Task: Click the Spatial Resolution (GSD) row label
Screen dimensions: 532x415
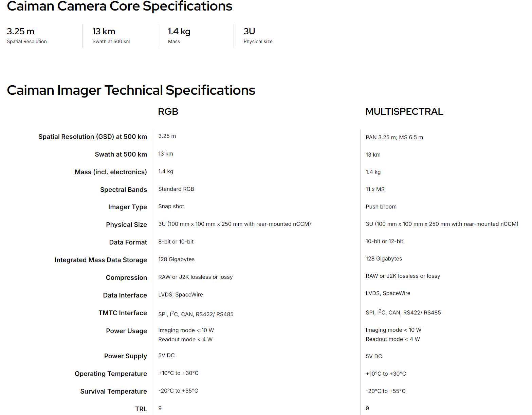Action: 93,137
